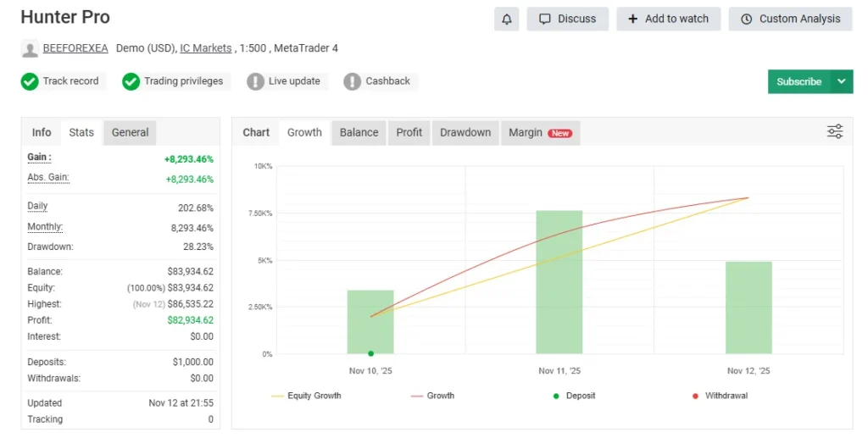The image size is (868, 438).
Task: Click the Daily label
Action: tap(37, 206)
